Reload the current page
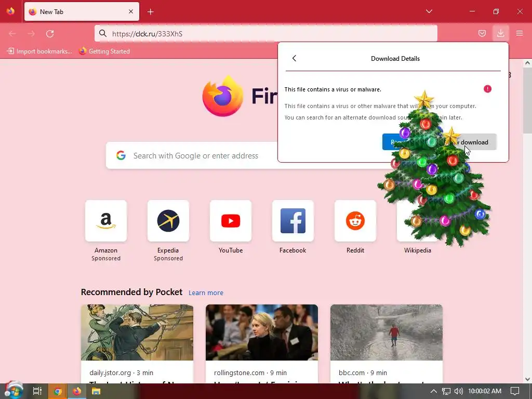Image resolution: width=532 pixels, height=399 pixels. tap(50, 34)
